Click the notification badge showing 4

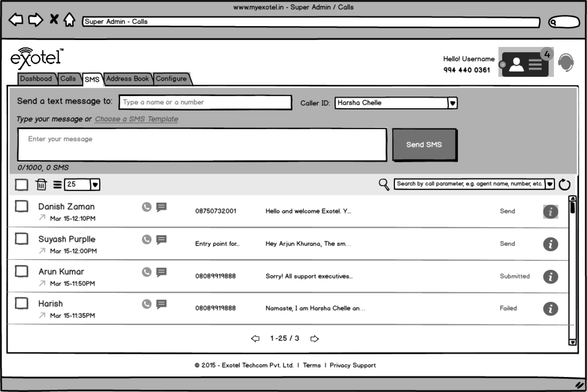click(547, 54)
